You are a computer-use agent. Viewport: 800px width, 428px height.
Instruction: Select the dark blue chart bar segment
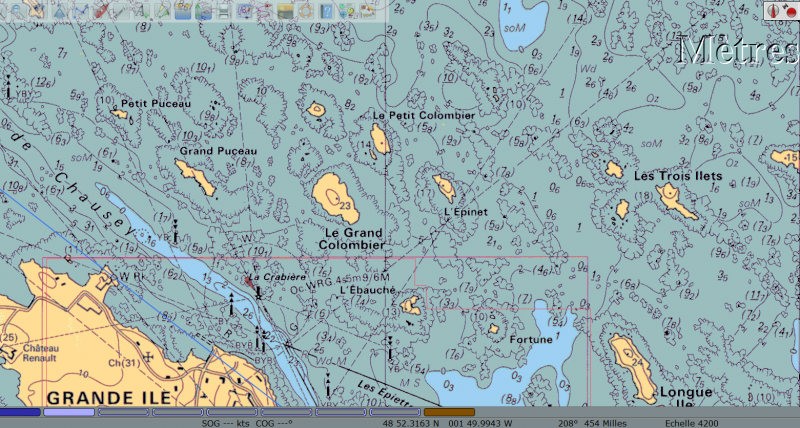[x=20, y=412]
